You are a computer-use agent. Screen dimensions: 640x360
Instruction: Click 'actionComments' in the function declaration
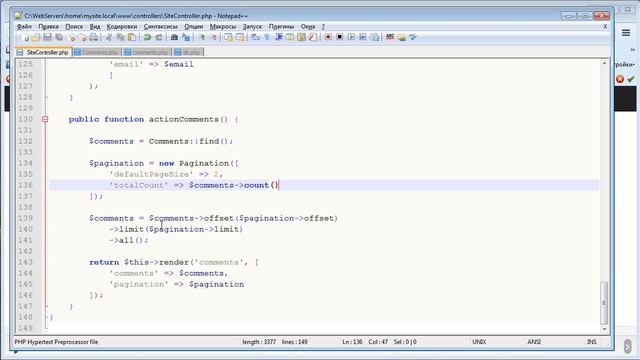[x=184, y=119]
